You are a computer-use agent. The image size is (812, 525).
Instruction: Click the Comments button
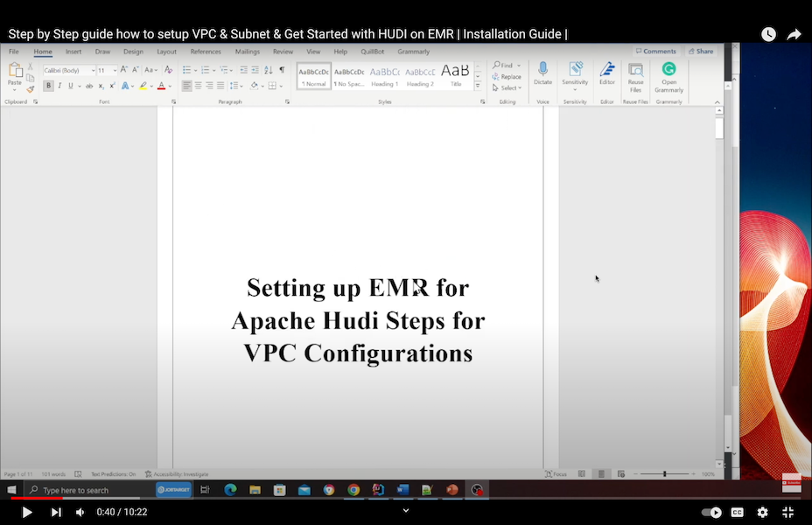(x=656, y=52)
